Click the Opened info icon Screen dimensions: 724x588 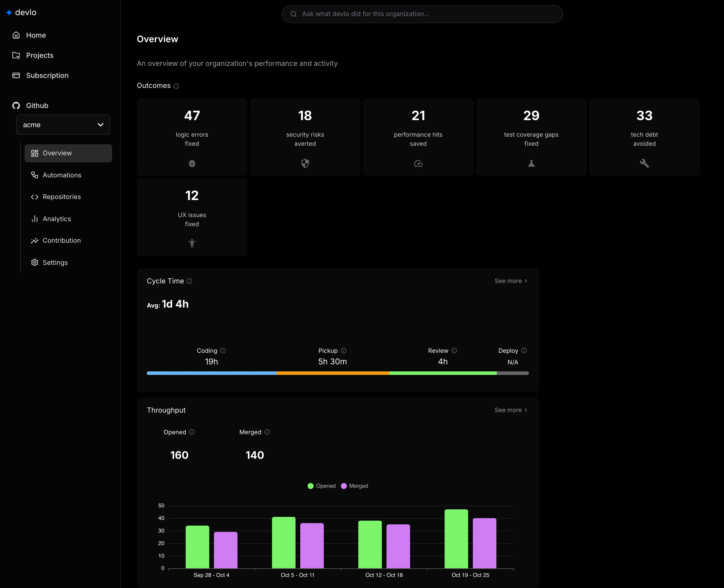(192, 432)
